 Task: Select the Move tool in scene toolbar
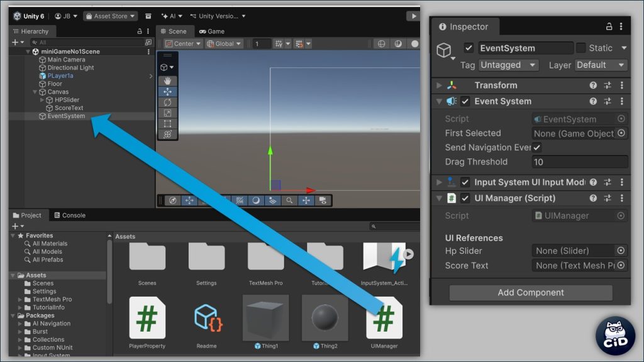pyautogui.click(x=167, y=91)
